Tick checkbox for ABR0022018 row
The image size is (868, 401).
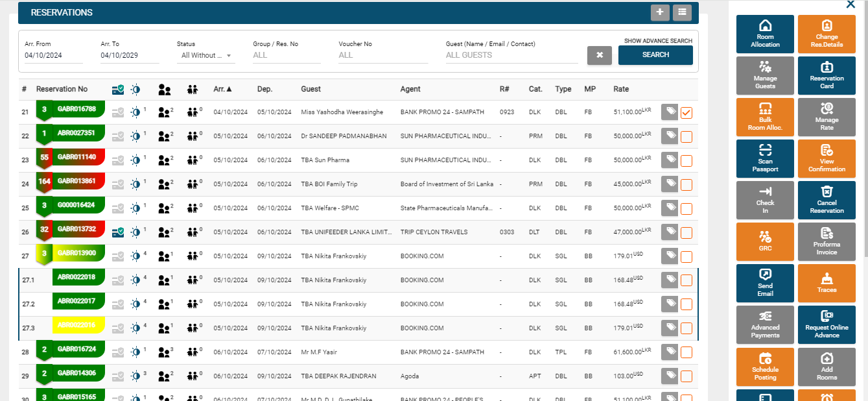[x=686, y=280]
